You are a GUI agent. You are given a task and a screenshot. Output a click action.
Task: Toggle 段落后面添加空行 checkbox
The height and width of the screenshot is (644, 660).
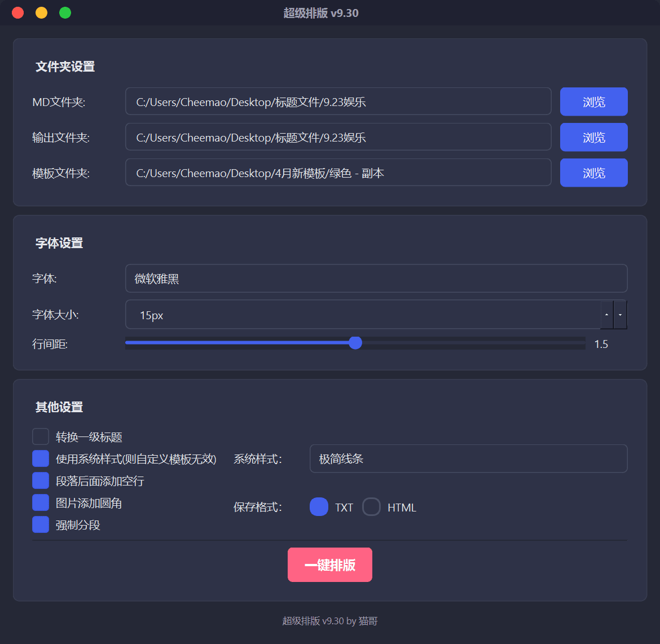coord(41,480)
